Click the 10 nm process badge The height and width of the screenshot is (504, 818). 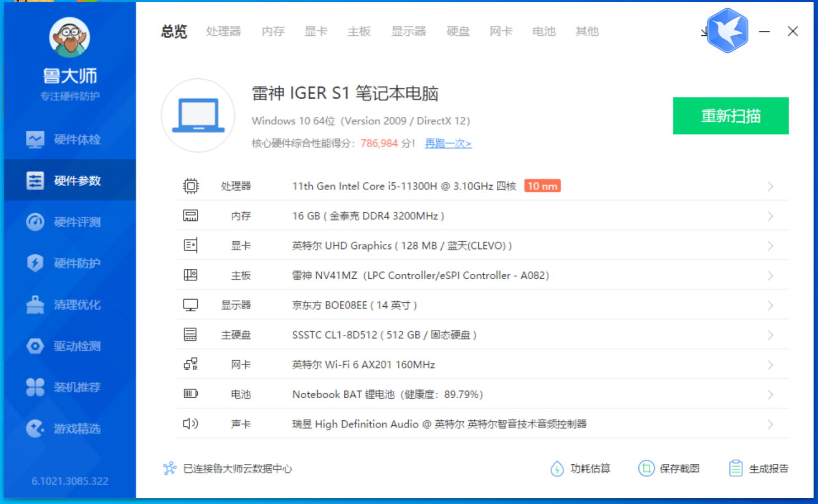pos(543,186)
